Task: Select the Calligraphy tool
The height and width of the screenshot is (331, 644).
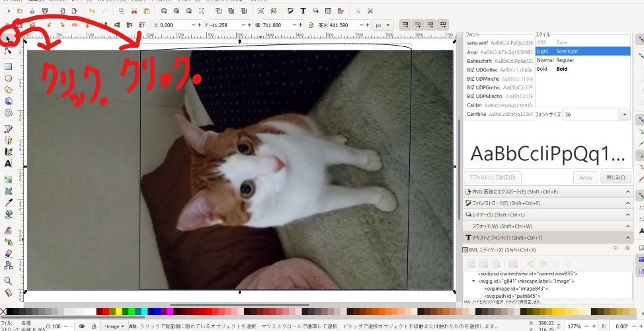Action: (x=8, y=152)
